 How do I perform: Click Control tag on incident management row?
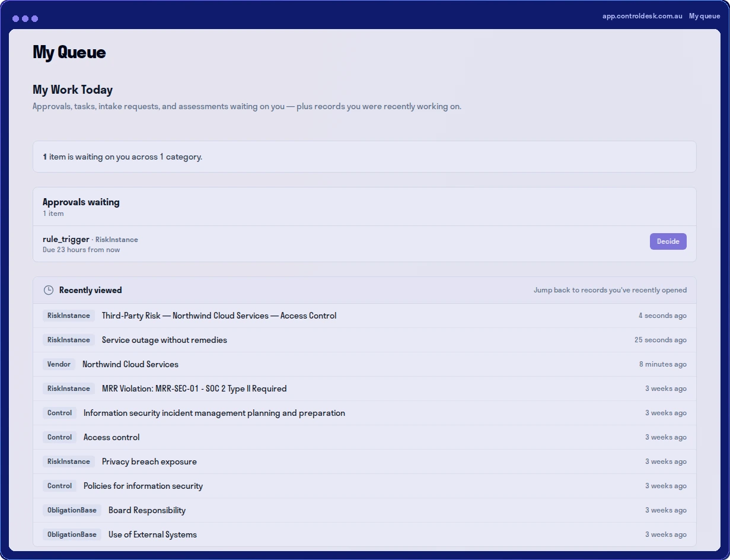59,413
